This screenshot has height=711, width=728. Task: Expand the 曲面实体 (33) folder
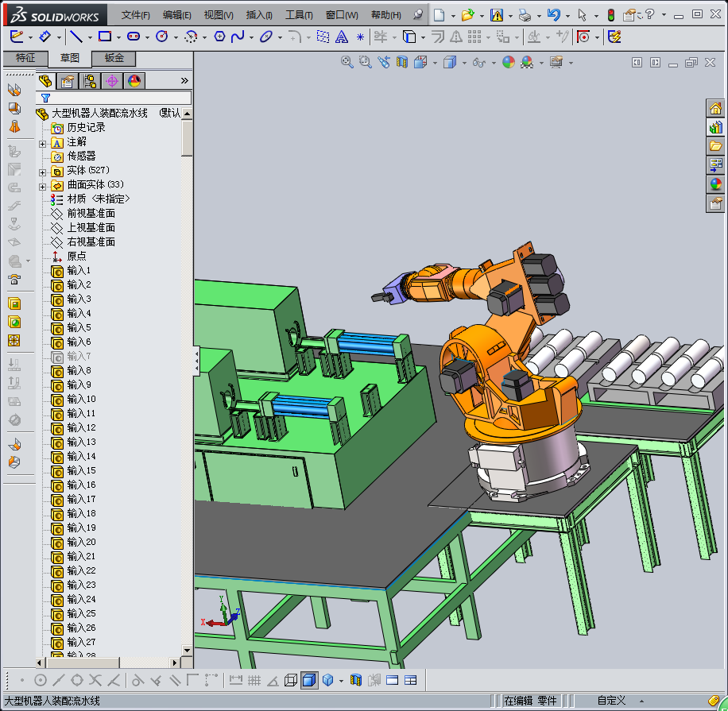click(x=43, y=186)
